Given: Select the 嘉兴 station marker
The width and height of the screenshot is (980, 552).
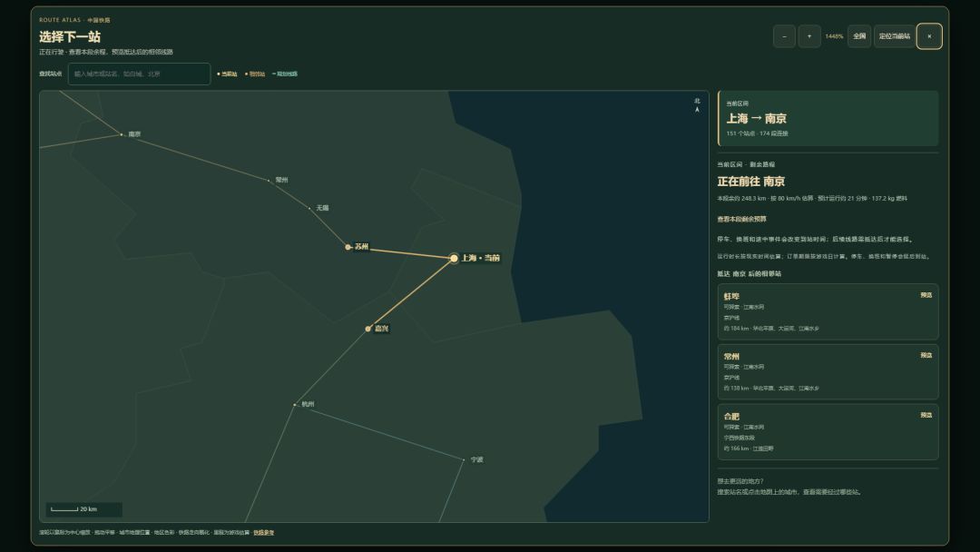Looking at the screenshot, I should pyautogui.click(x=368, y=329).
